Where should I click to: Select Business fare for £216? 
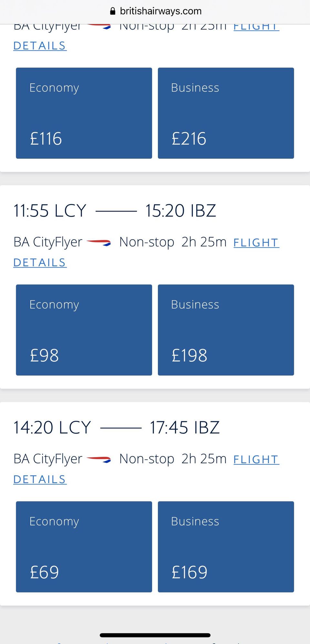click(x=226, y=113)
